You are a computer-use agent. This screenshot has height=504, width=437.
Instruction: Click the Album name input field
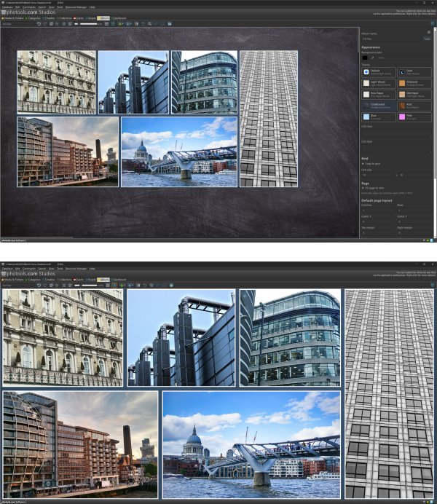tap(391, 39)
